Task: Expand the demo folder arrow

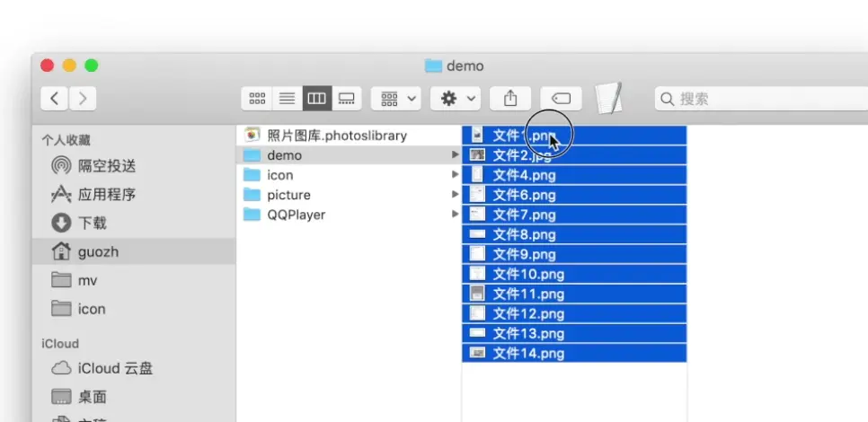Action: (455, 154)
